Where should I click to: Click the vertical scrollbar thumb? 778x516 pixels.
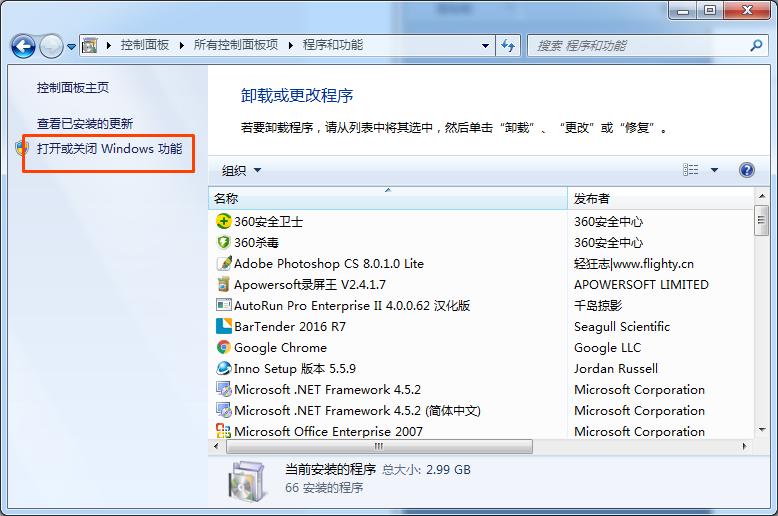pos(762,220)
